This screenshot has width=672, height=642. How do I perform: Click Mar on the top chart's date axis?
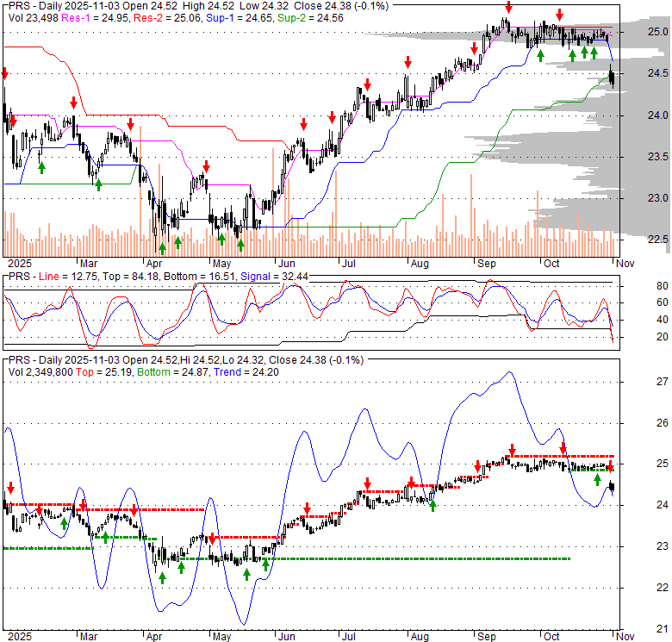click(89, 264)
